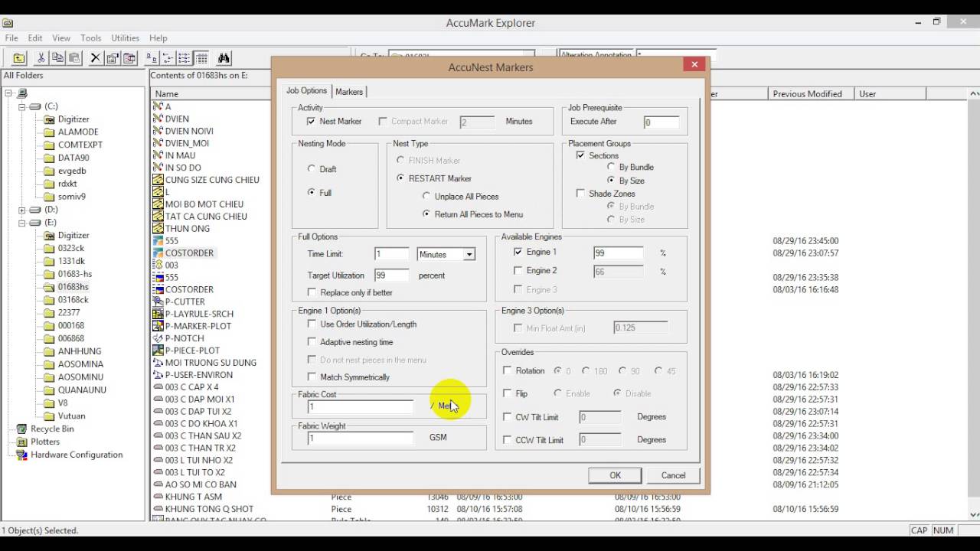Select Draft nesting mode
Viewport: 980px width, 551px height.
(x=311, y=168)
